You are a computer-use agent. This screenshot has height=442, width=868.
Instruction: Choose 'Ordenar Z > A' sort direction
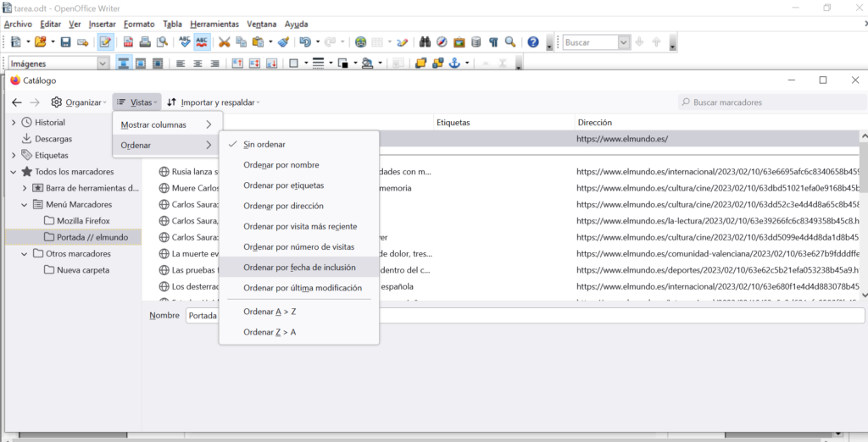270,332
